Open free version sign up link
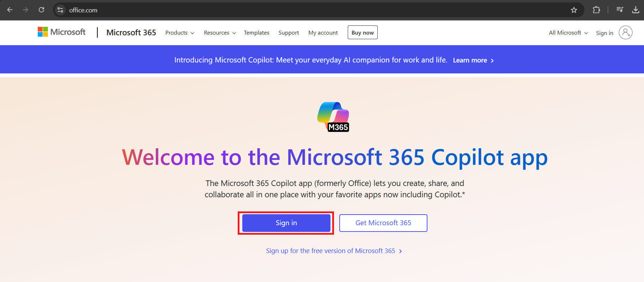Image resolution: width=644 pixels, height=282 pixels. pyautogui.click(x=334, y=251)
